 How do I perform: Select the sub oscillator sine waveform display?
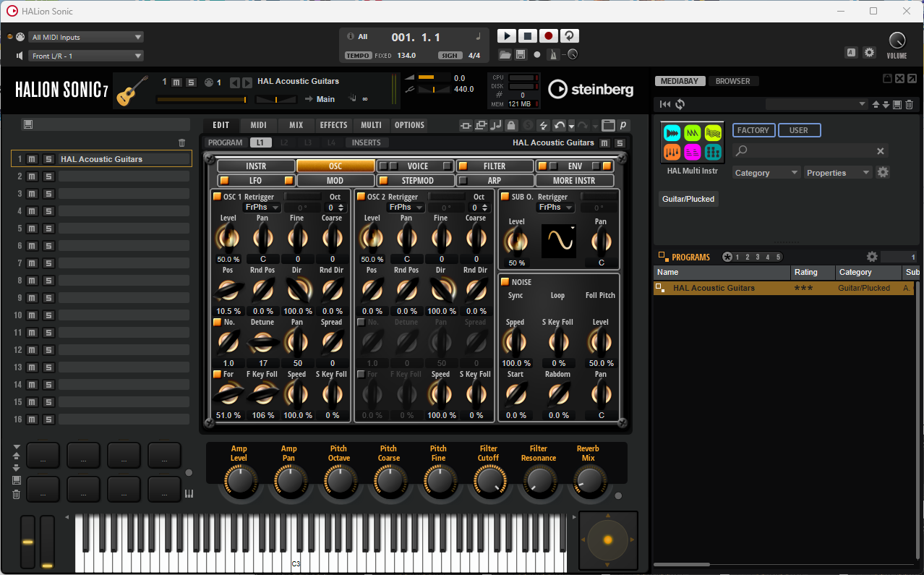tap(559, 241)
